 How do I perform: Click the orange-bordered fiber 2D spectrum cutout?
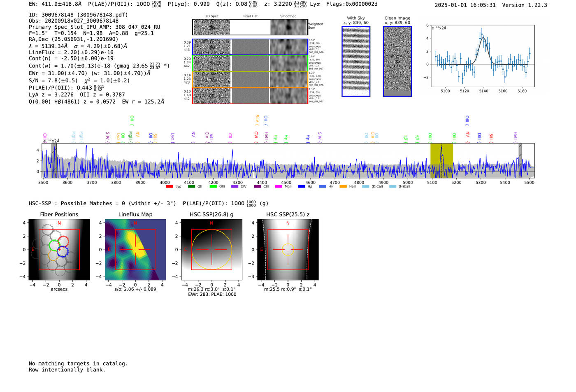click(x=250, y=79)
